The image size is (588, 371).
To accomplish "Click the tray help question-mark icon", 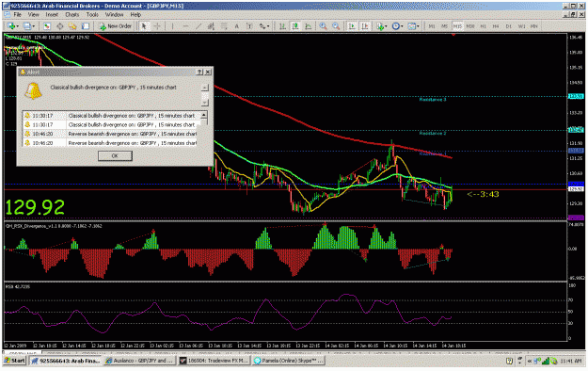I will [509, 362].
